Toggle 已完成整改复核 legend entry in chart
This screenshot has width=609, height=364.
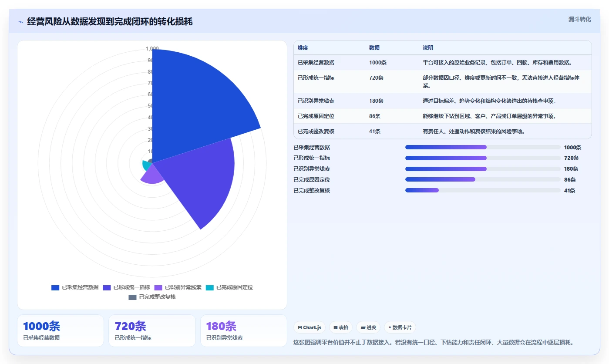click(152, 297)
